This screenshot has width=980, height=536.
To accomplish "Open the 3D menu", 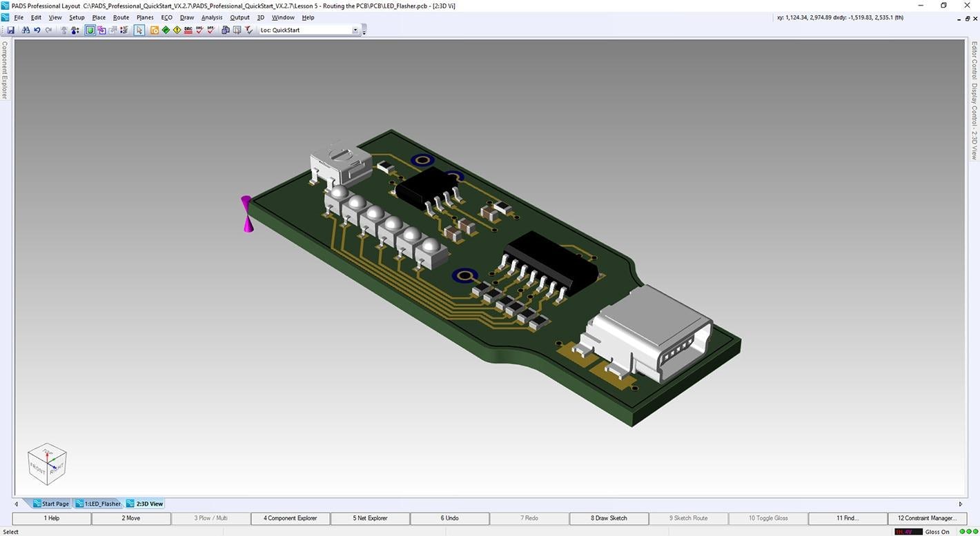I will 260,17.
